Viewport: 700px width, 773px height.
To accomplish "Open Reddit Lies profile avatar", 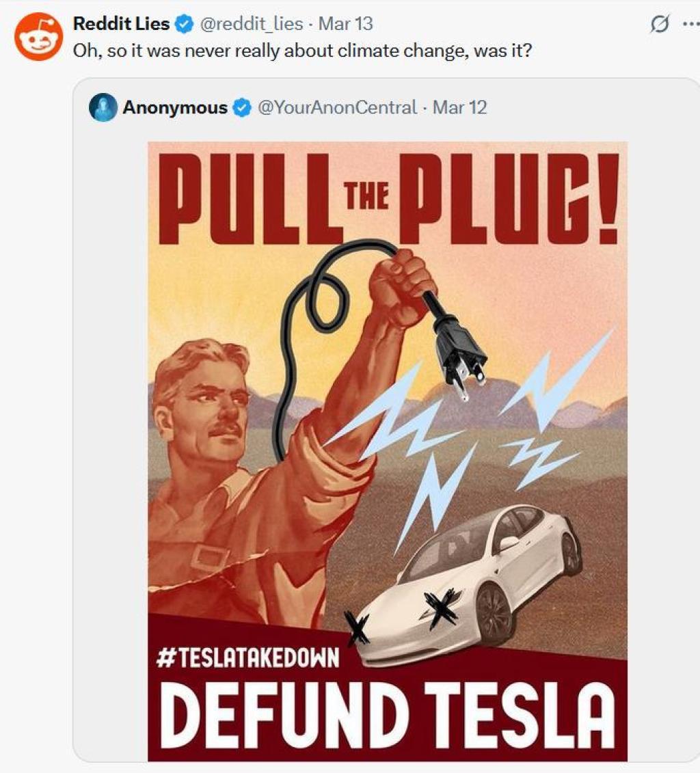I will 38,37.
